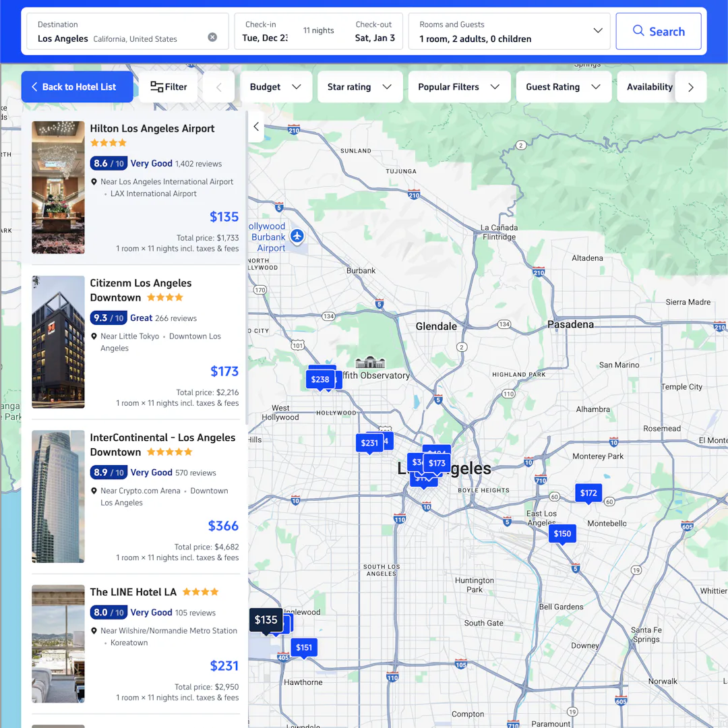Image resolution: width=728 pixels, height=728 pixels.
Task: Select the $238 map price marker
Action: click(x=320, y=380)
